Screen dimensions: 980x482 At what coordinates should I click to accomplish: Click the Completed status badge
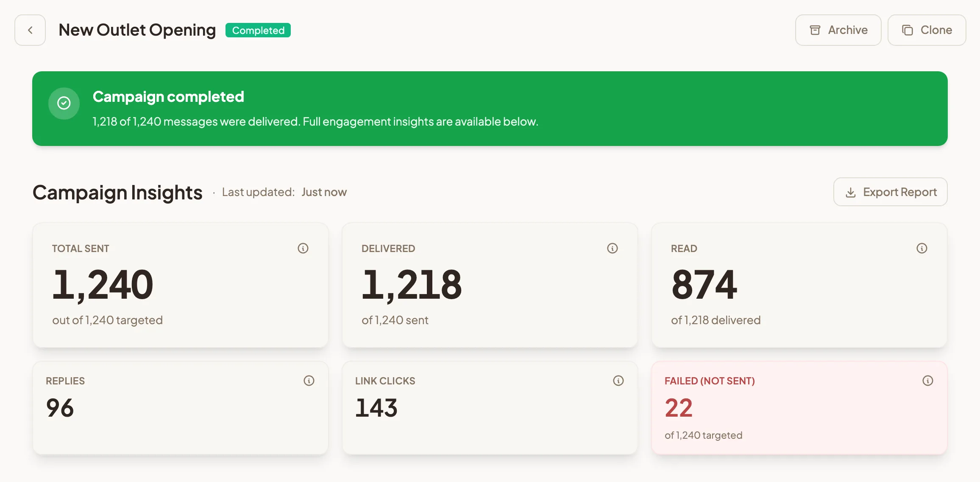coord(258,30)
